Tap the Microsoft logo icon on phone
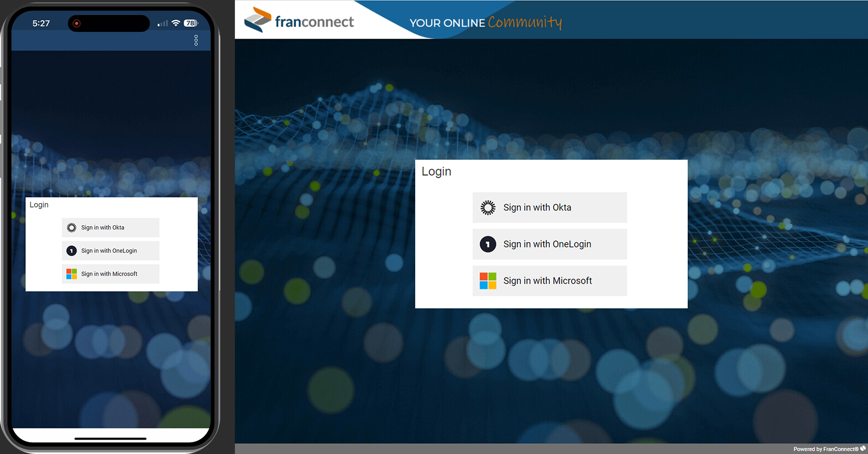 tap(71, 274)
